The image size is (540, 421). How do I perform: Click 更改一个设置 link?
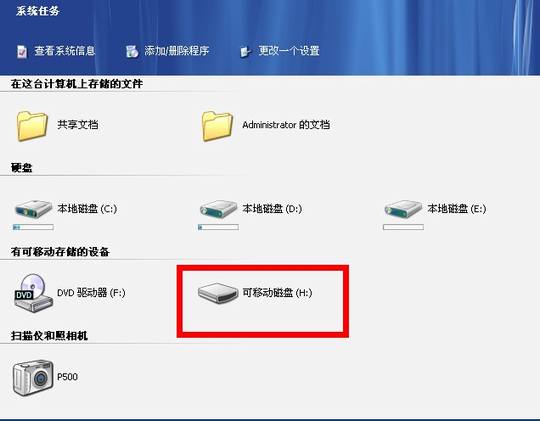click(289, 51)
